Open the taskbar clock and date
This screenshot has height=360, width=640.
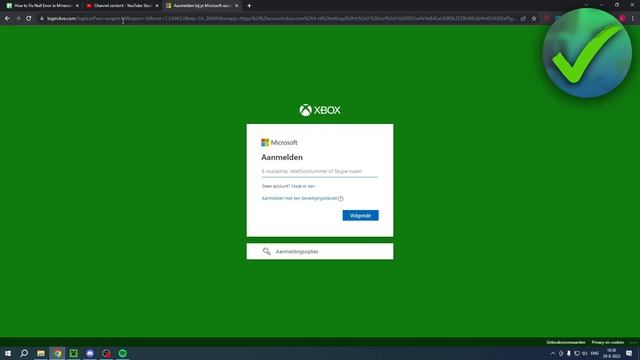click(611, 353)
